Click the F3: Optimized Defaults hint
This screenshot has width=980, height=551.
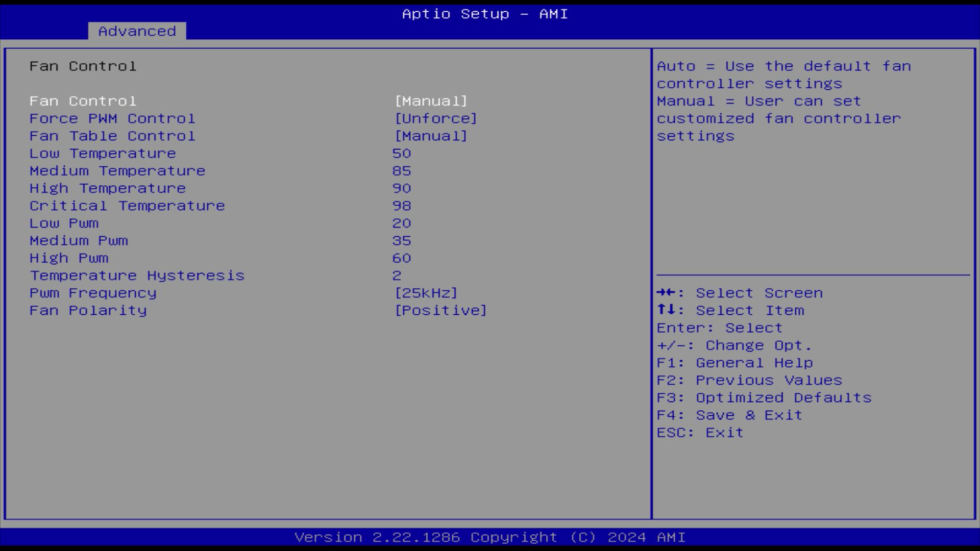pyautogui.click(x=764, y=398)
